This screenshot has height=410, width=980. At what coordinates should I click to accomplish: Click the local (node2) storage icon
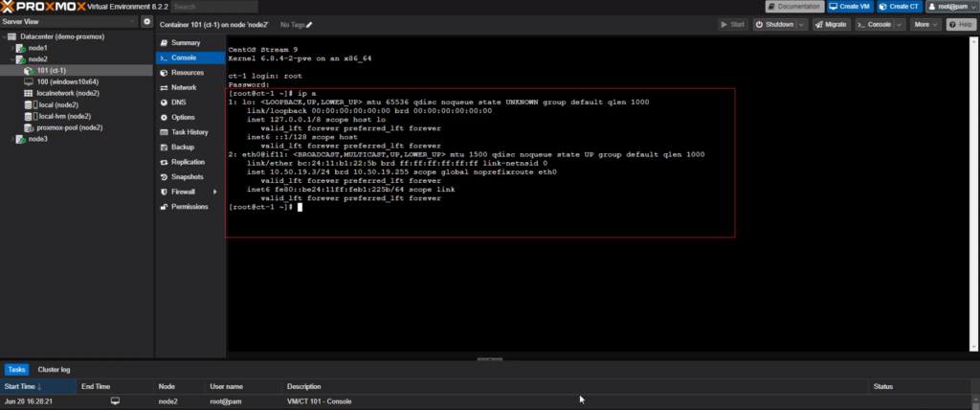pyautogui.click(x=29, y=104)
